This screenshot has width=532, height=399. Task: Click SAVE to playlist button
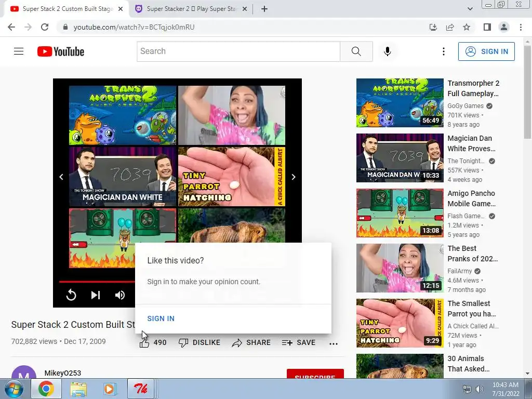(x=299, y=343)
